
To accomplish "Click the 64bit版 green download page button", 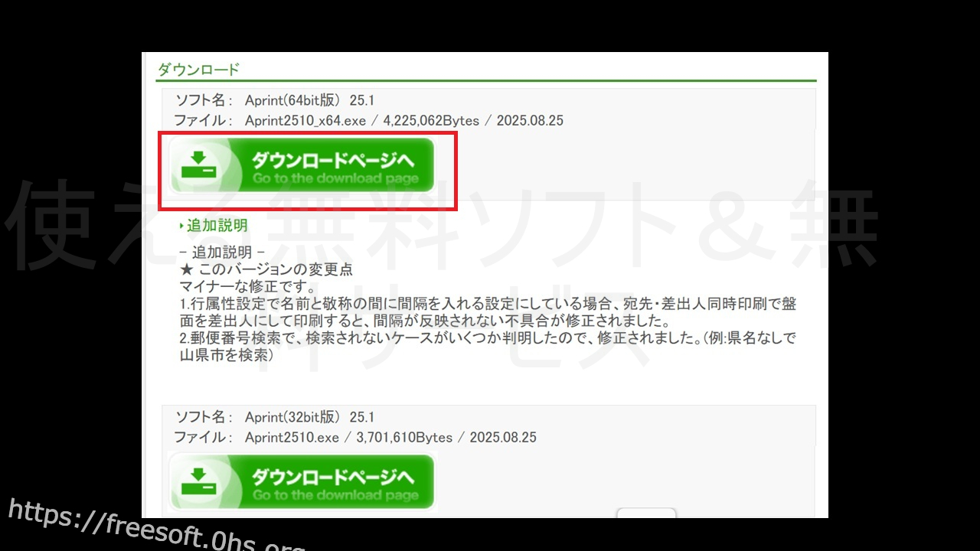I will [x=302, y=166].
